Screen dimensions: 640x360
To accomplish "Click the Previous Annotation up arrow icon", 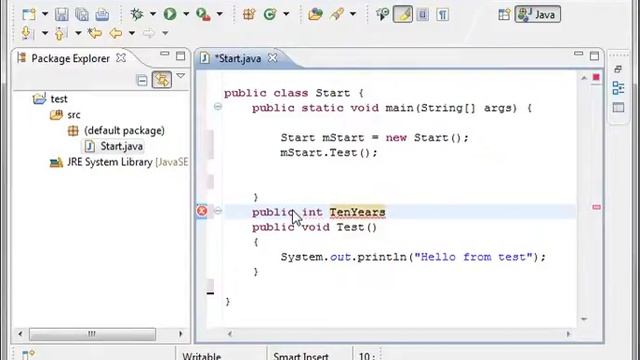I will [60, 33].
